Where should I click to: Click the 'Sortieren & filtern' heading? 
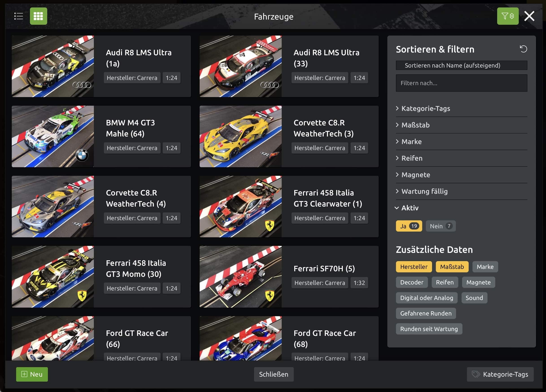click(435, 49)
